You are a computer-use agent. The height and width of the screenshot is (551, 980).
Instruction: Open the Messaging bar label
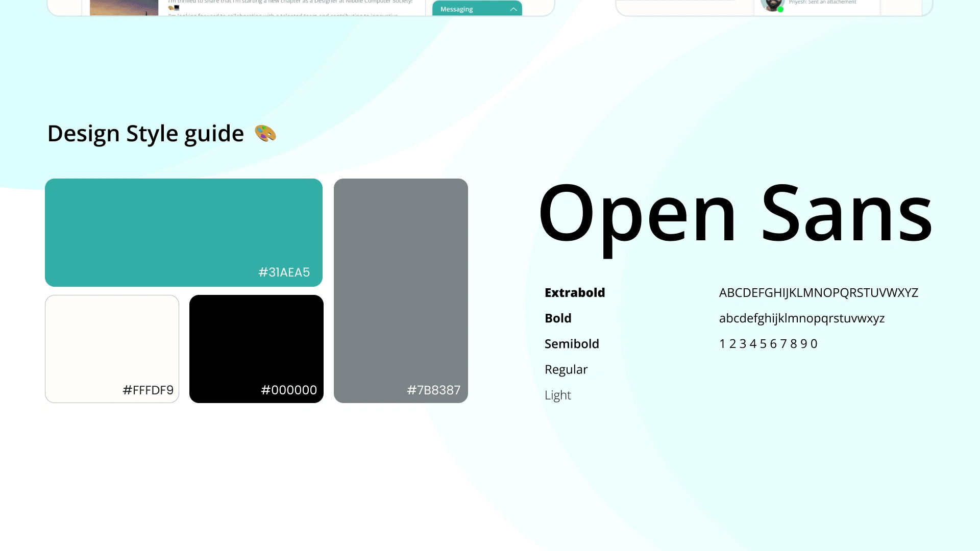click(456, 9)
